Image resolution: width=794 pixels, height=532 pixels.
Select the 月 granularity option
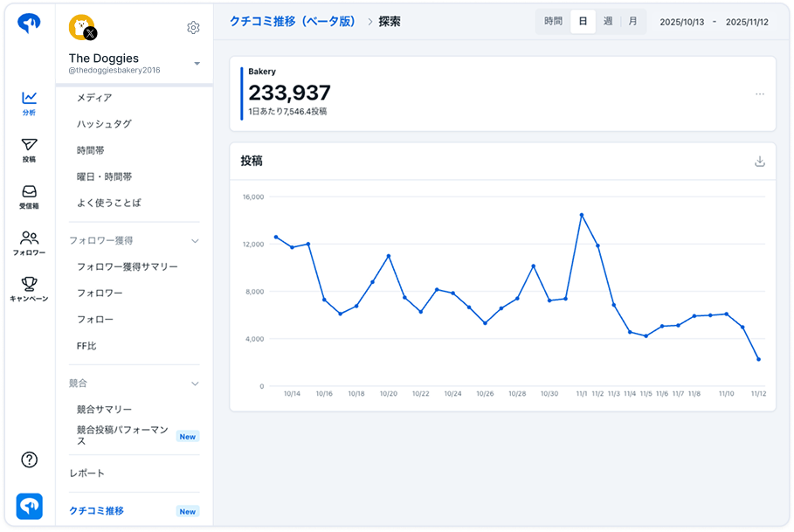coord(632,22)
